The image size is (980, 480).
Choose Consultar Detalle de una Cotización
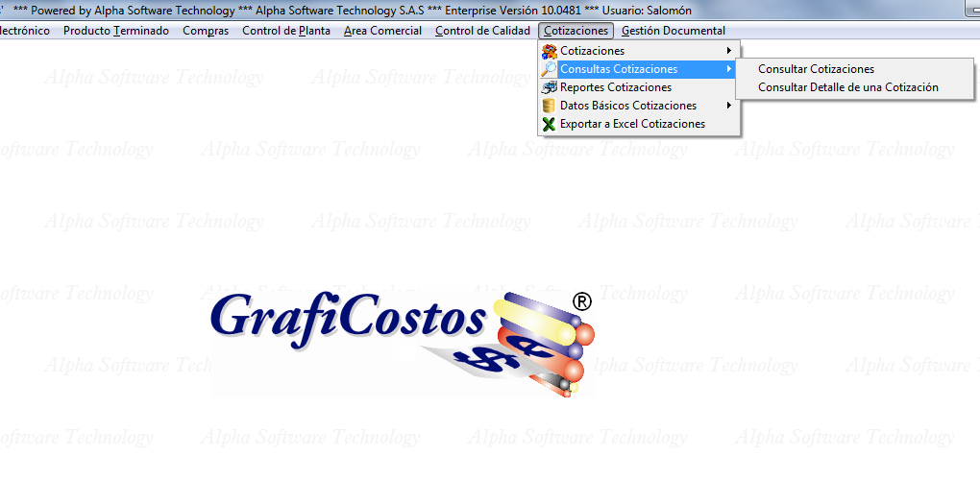coord(847,87)
